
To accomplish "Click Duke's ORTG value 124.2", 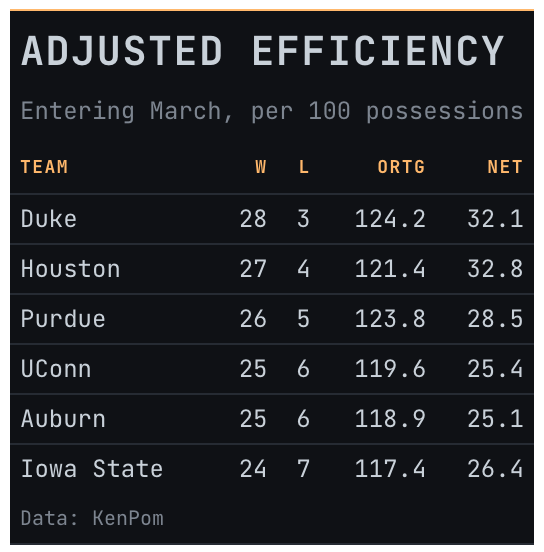I will [x=390, y=219].
